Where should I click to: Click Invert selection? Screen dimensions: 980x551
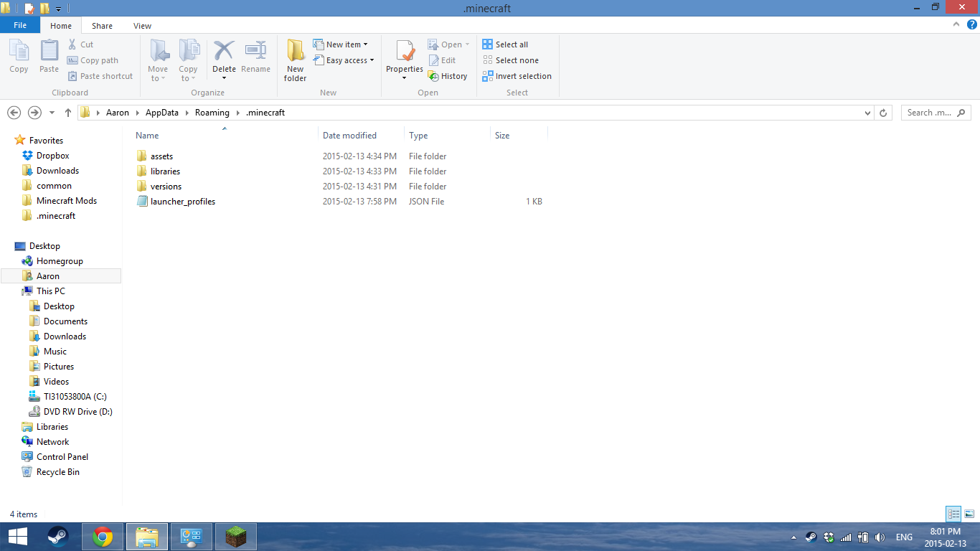point(517,76)
